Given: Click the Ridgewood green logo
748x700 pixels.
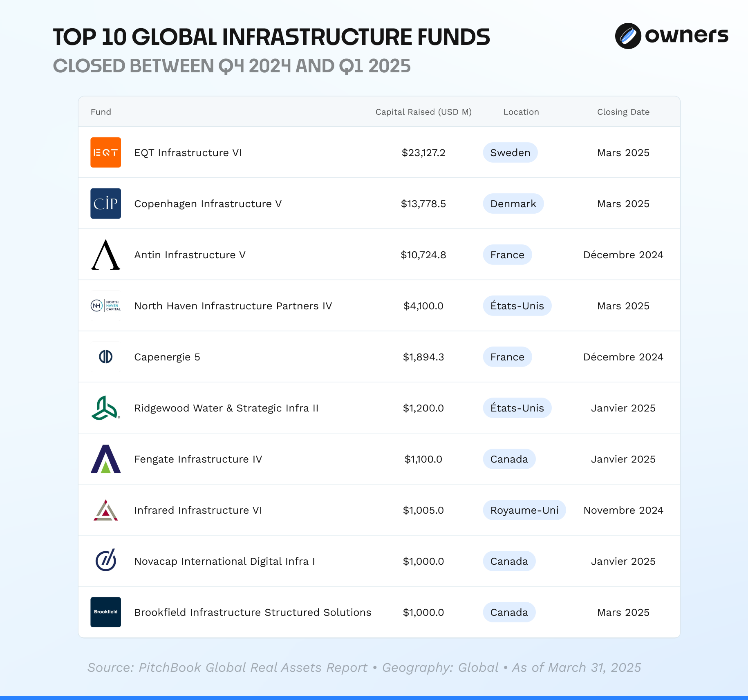Looking at the screenshot, I should (105, 408).
